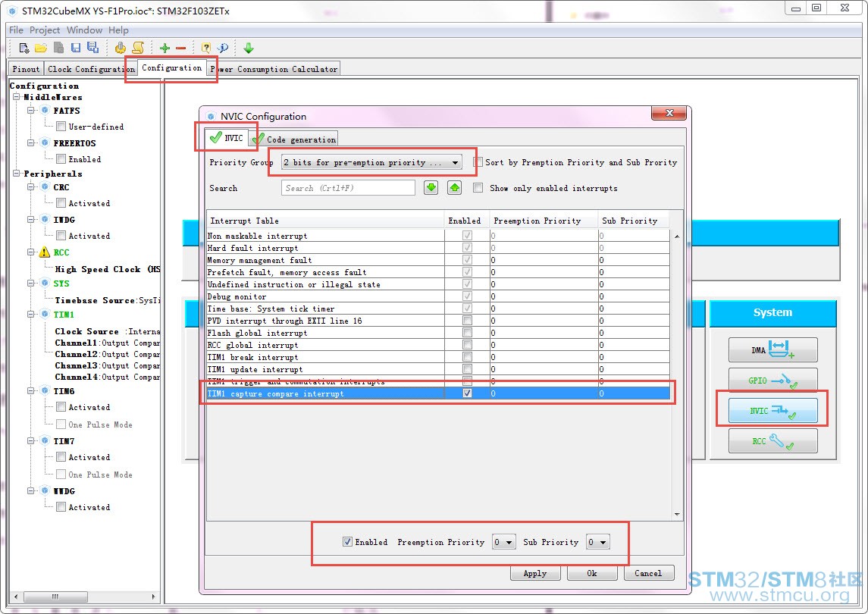Collapse the MiddleWares tree node
Viewport: 868px width, 614px height.
[x=17, y=97]
